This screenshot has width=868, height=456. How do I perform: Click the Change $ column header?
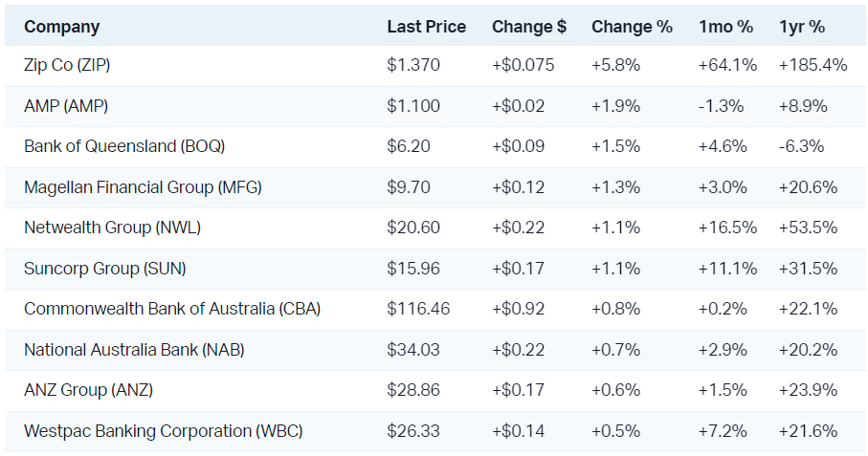point(529,27)
